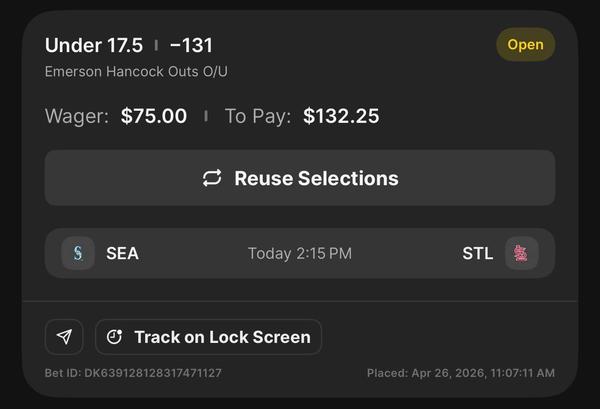This screenshot has width=600, height=409.
Task: Tap the share bet paper plane icon
Action: pyautogui.click(x=64, y=337)
